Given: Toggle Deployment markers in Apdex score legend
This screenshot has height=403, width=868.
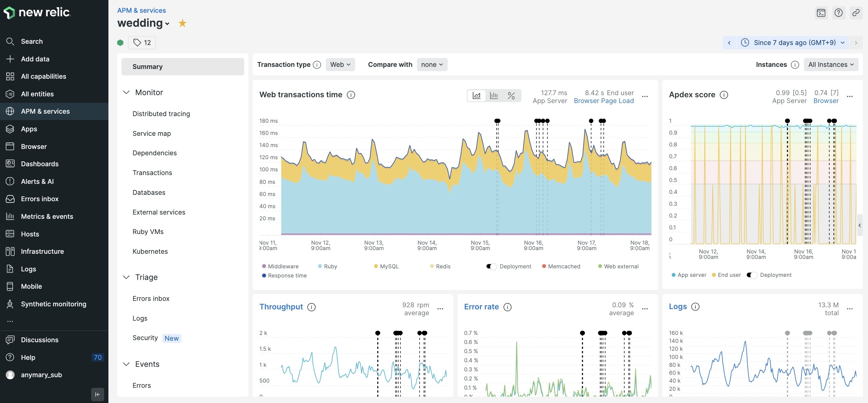Looking at the screenshot, I should click(x=752, y=275).
